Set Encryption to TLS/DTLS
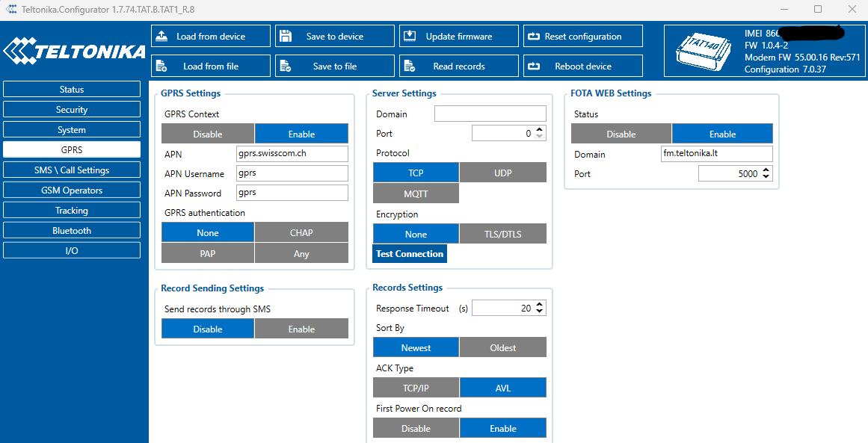Viewport: 868px width, 443px height. coord(503,234)
